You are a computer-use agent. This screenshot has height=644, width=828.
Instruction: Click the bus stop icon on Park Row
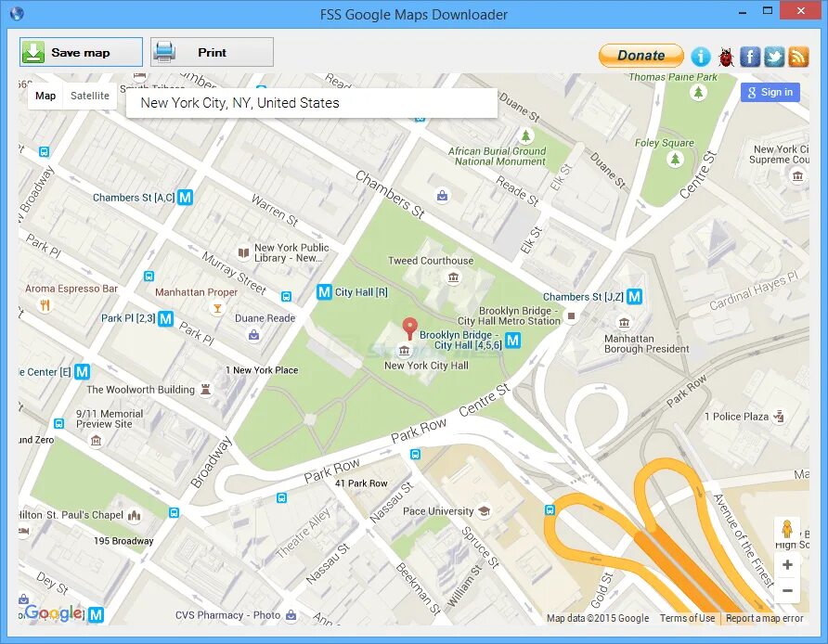pos(416,454)
